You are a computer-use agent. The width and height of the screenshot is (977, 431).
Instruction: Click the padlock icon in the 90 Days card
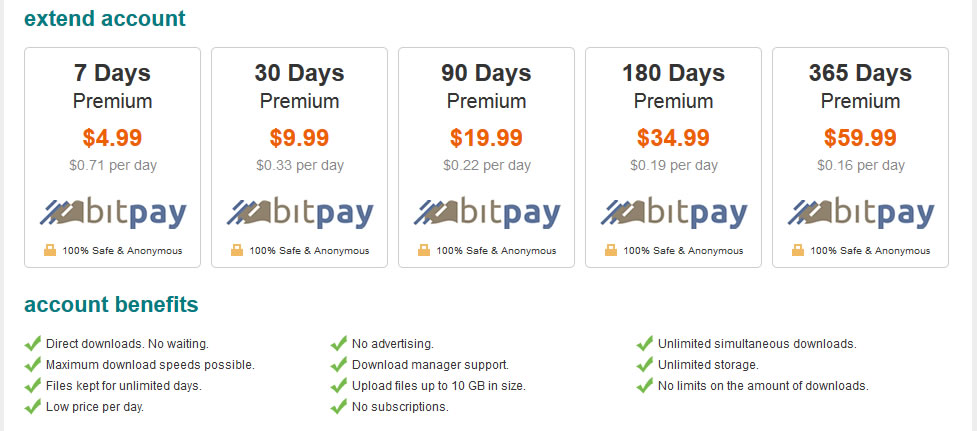(424, 250)
